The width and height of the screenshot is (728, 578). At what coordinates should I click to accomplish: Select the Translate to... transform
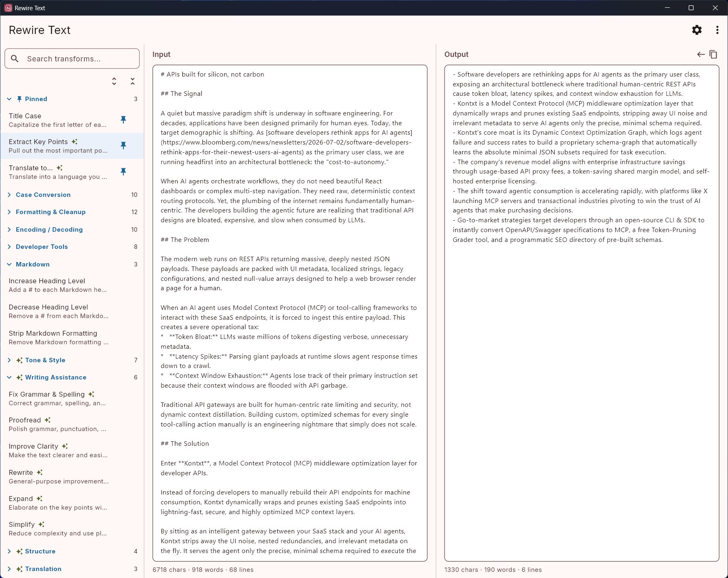click(72, 172)
